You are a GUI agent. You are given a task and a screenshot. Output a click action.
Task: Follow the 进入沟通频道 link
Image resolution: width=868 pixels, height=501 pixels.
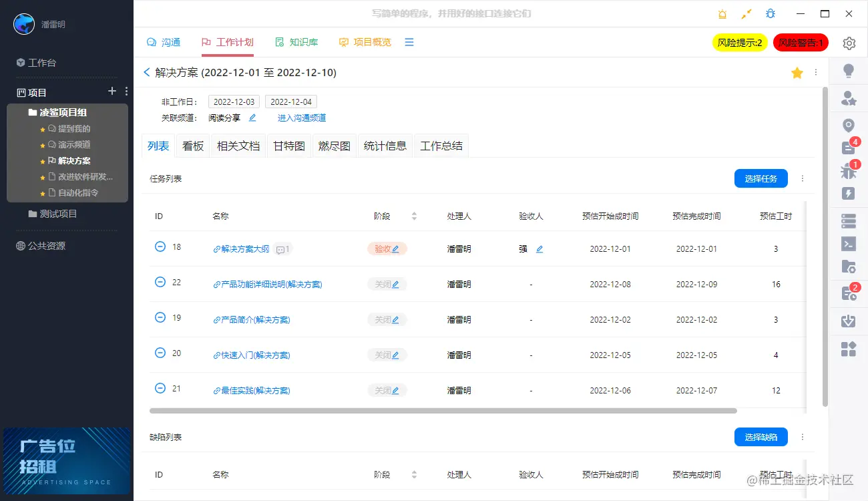coord(302,118)
